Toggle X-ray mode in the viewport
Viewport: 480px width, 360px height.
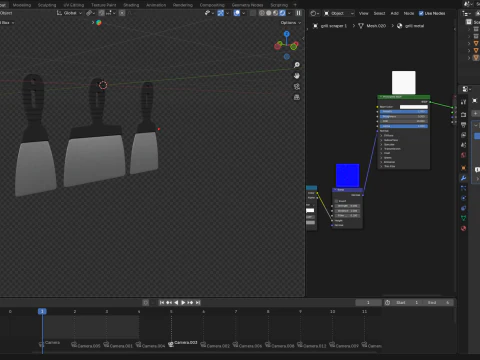click(x=253, y=13)
